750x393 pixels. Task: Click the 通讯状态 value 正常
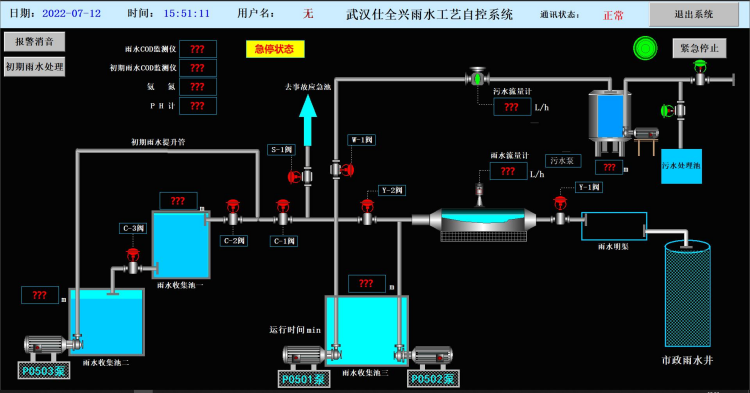coord(613,15)
